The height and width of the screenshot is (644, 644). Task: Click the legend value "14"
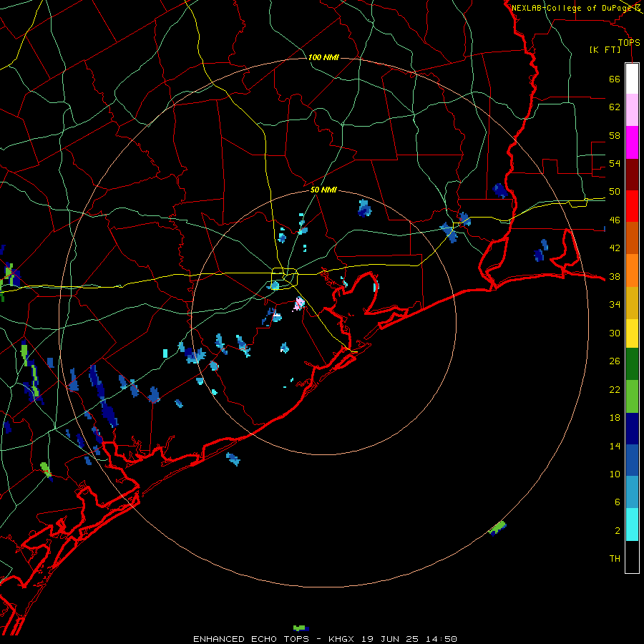click(615, 446)
